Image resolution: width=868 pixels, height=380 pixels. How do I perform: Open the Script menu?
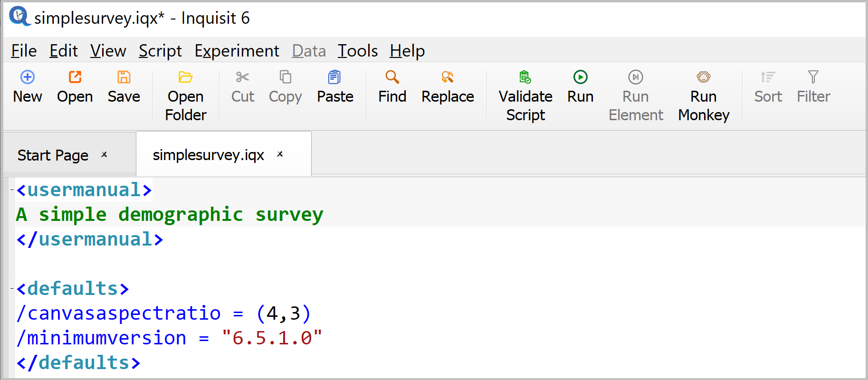pyautogui.click(x=160, y=50)
